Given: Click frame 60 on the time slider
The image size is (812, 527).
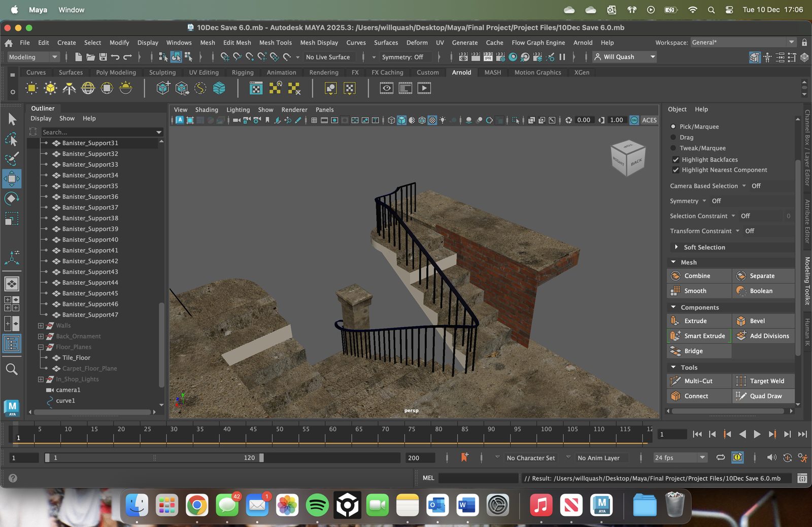Looking at the screenshot, I should 332,434.
